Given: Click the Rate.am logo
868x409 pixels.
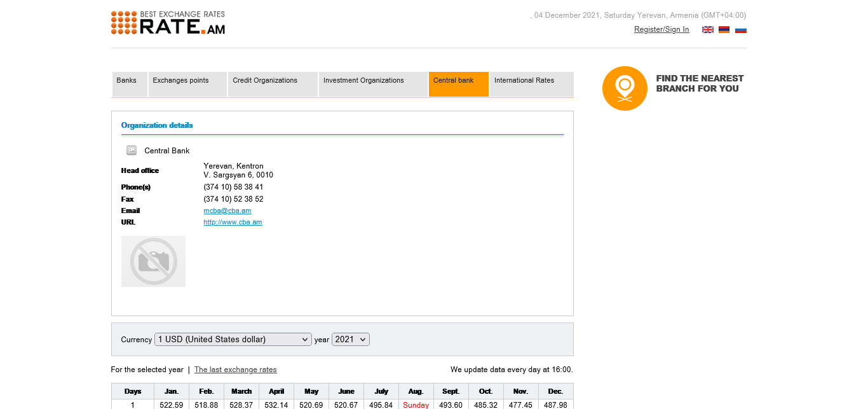Looking at the screenshot, I should click(168, 23).
